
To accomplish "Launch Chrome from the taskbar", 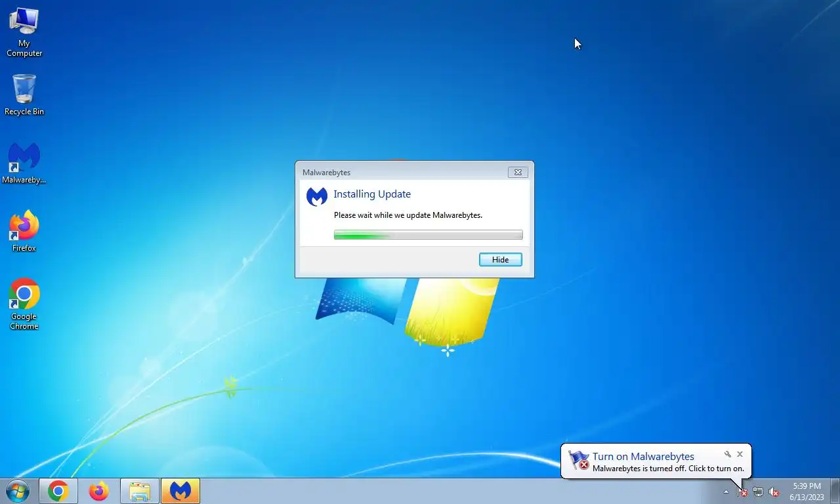I will pyautogui.click(x=58, y=491).
